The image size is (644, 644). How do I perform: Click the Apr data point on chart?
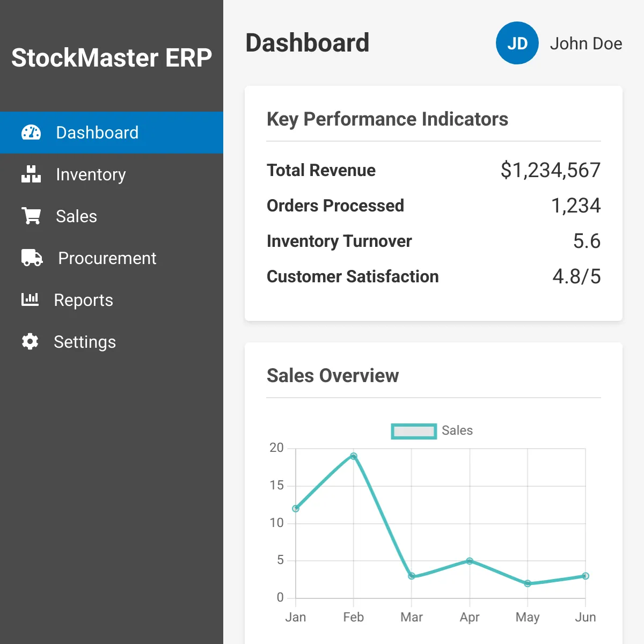[x=470, y=561]
